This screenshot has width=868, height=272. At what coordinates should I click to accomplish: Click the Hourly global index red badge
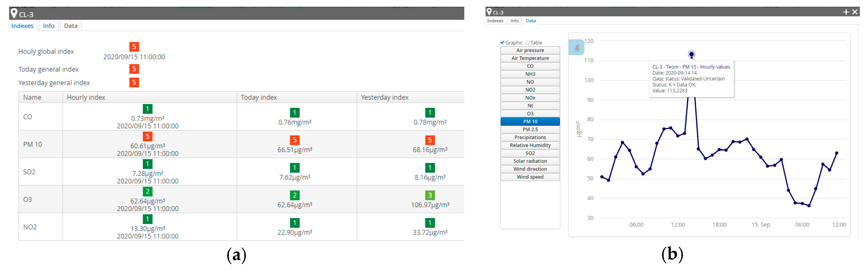click(x=134, y=46)
